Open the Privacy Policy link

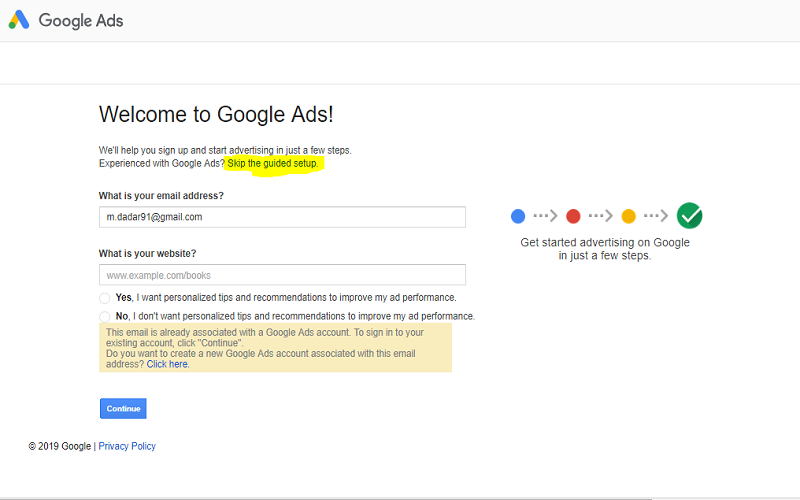pos(127,446)
